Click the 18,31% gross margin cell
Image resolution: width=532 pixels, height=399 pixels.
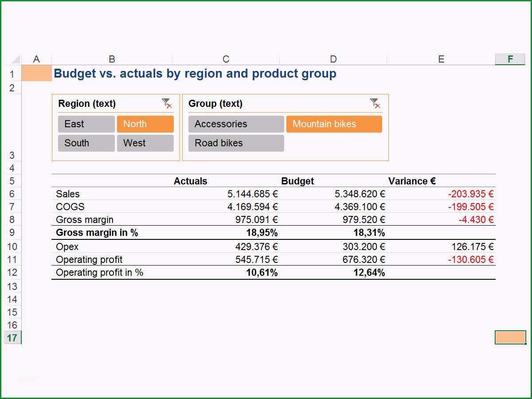pos(369,233)
